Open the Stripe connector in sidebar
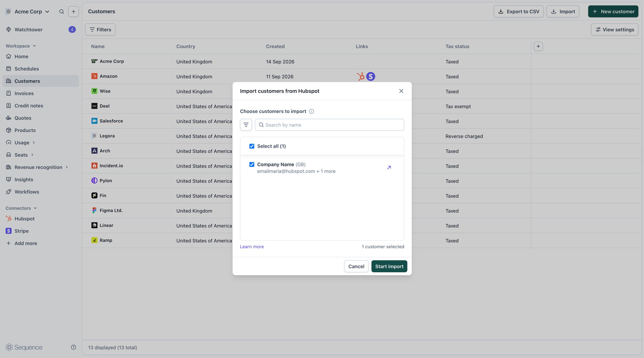Image resolution: width=644 pixels, height=358 pixels. click(41, 231)
